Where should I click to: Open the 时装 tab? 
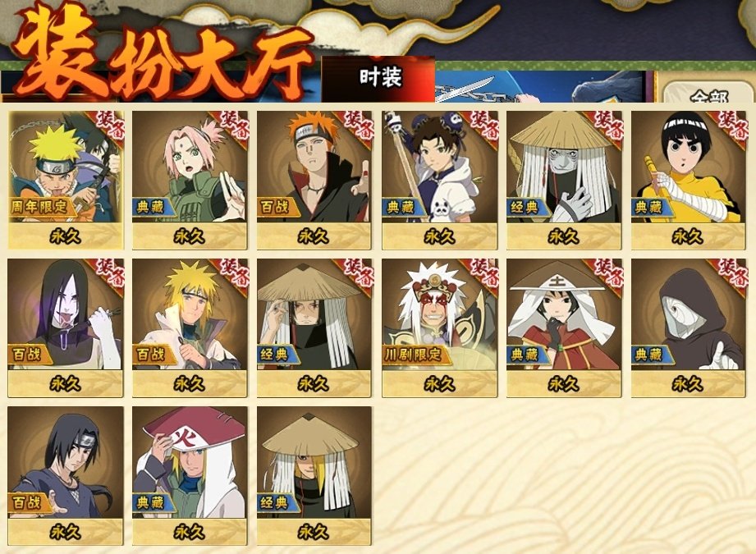click(378, 78)
